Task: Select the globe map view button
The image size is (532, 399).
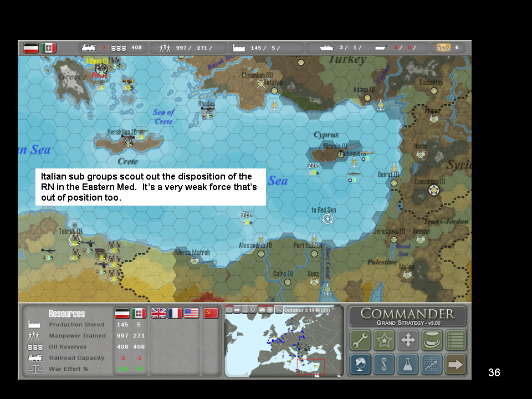Action: click(360, 364)
